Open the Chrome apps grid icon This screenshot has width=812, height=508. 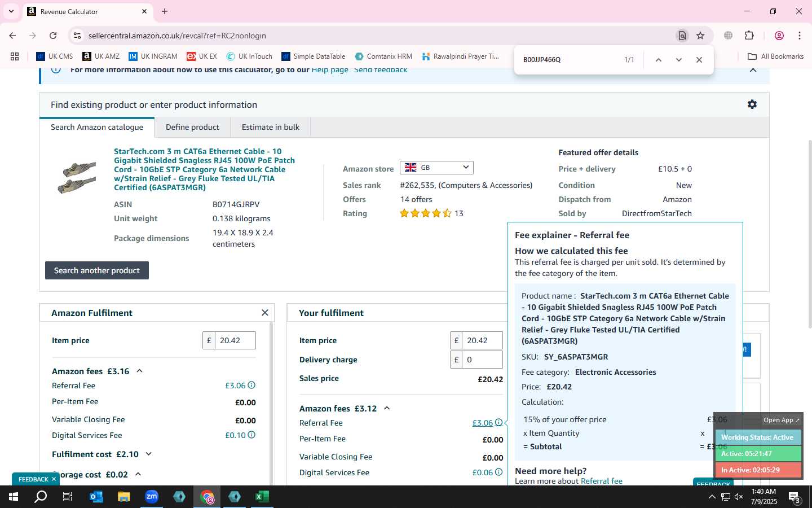[x=15, y=56]
